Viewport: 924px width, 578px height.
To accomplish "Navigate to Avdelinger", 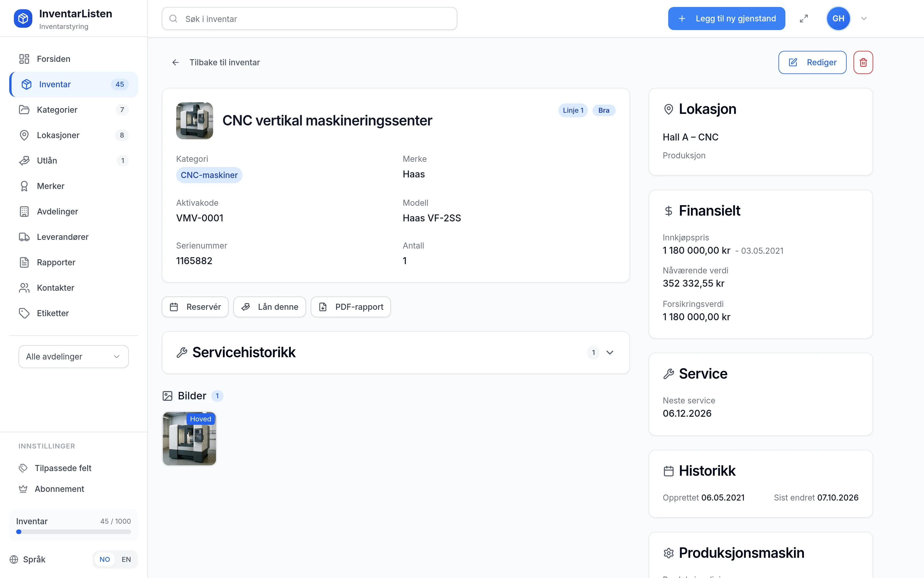I will click(x=73, y=211).
